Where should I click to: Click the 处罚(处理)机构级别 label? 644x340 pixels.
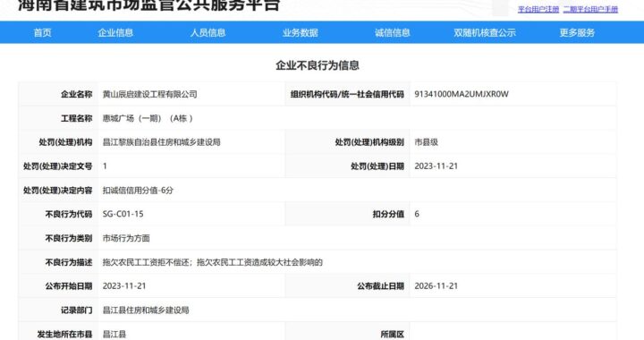[x=369, y=142]
